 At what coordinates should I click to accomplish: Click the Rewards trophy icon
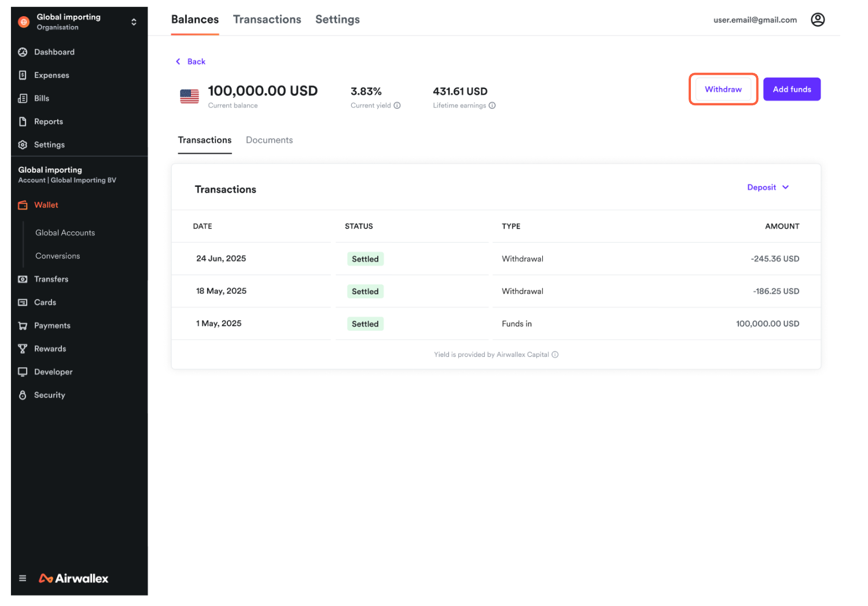pyautogui.click(x=23, y=349)
